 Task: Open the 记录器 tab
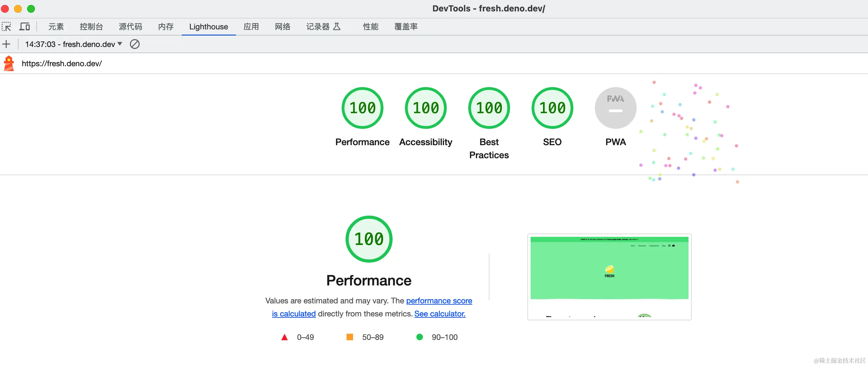pyautogui.click(x=323, y=27)
